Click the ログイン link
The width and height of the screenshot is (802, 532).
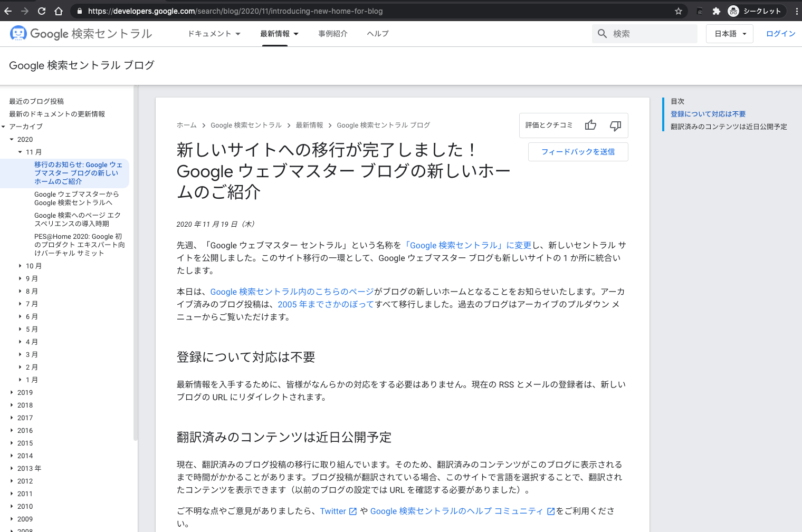point(781,34)
